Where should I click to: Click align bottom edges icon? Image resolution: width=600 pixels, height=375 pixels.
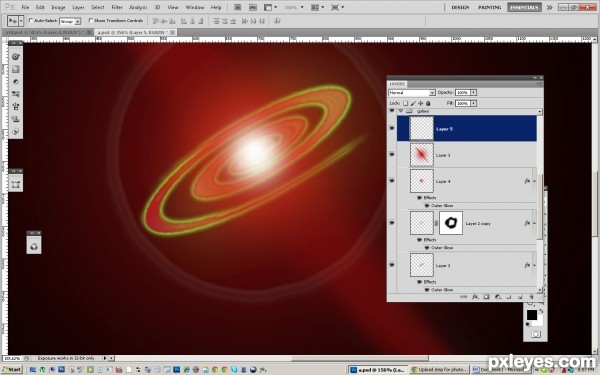pos(173,21)
